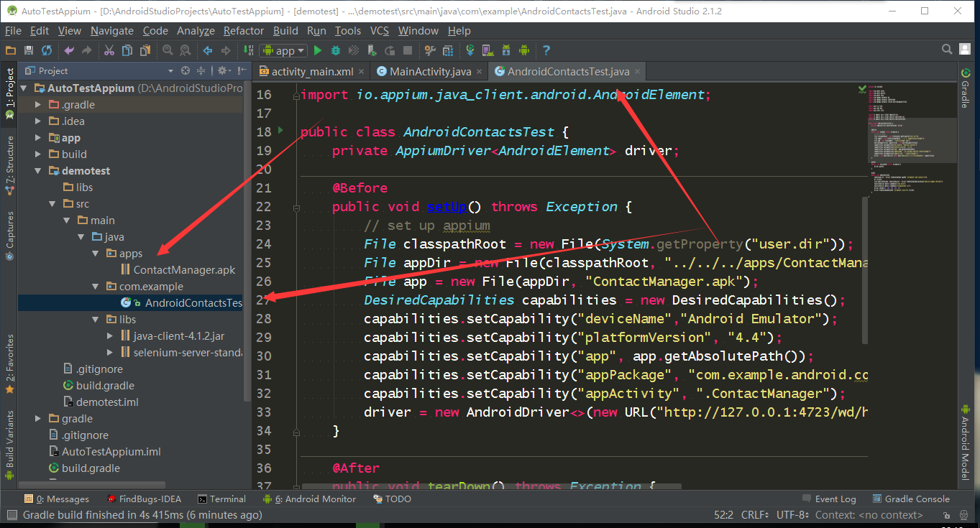Click the Project panel settings gear
The width and height of the screenshot is (980, 528).
point(222,70)
